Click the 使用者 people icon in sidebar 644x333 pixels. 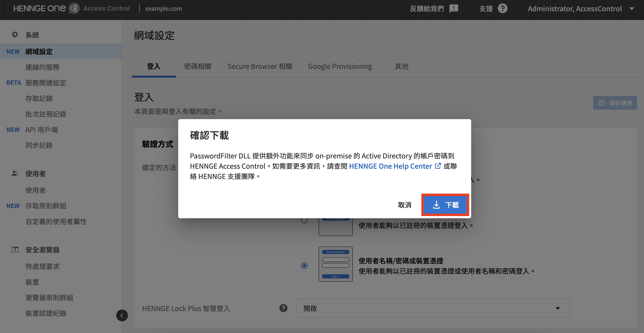pyautogui.click(x=15, y=173)
